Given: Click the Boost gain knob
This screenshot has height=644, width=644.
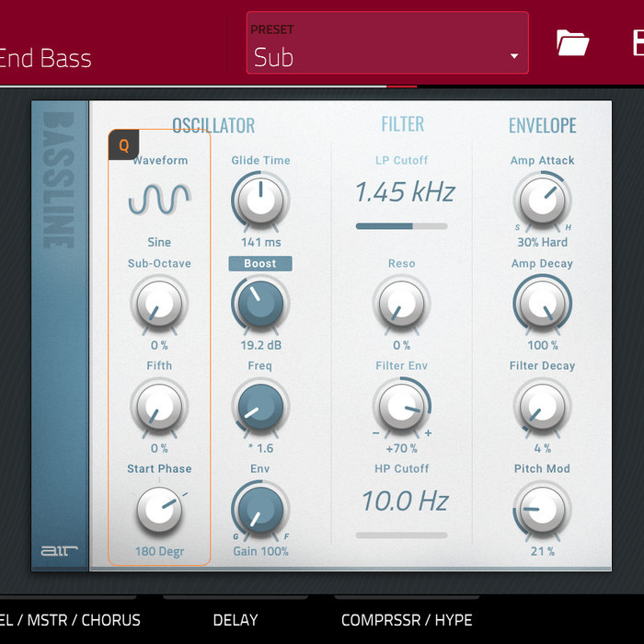Looking at the screenshot, I should 260,304.
